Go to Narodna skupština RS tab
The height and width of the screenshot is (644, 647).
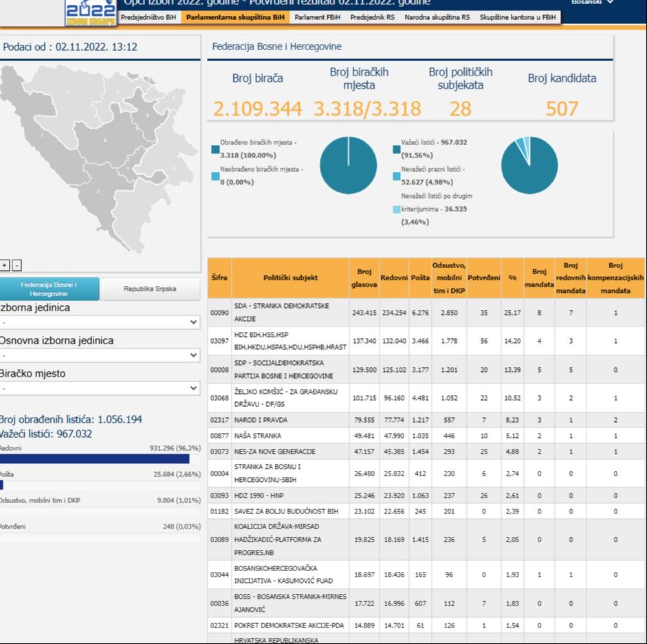437,16
